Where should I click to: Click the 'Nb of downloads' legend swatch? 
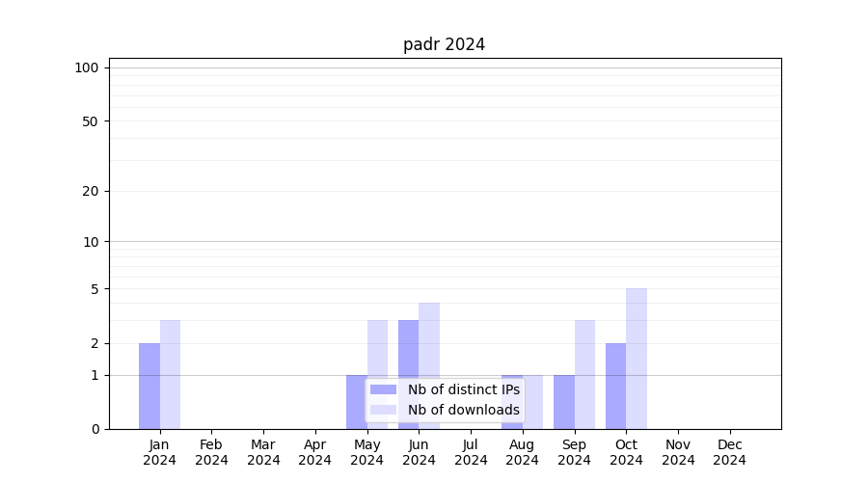[x=383, y=410]
